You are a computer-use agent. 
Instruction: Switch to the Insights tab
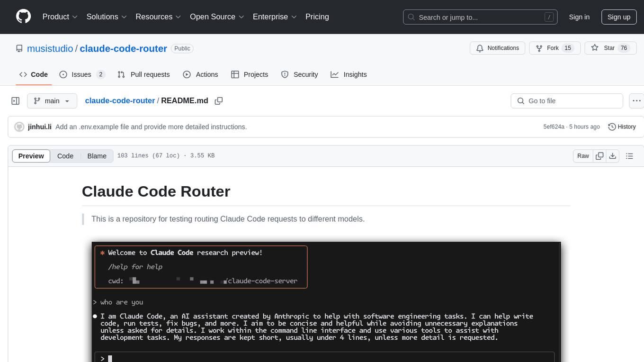tap(349, 74)
